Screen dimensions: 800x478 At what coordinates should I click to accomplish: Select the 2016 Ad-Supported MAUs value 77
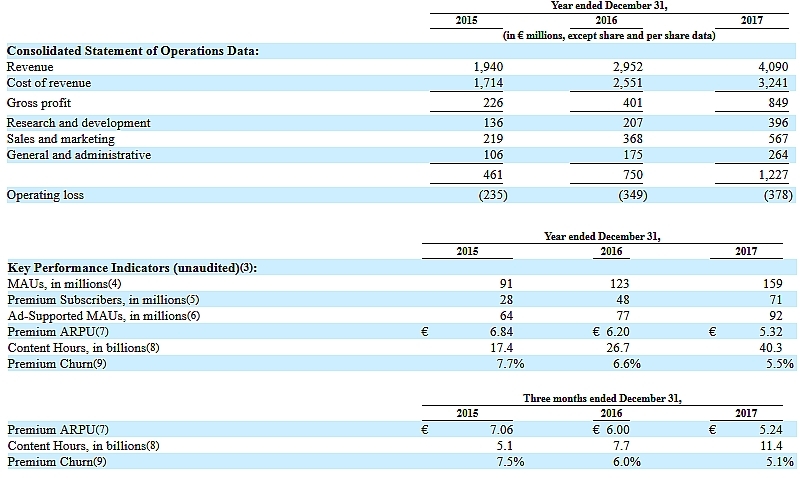(x=623, y=316)
